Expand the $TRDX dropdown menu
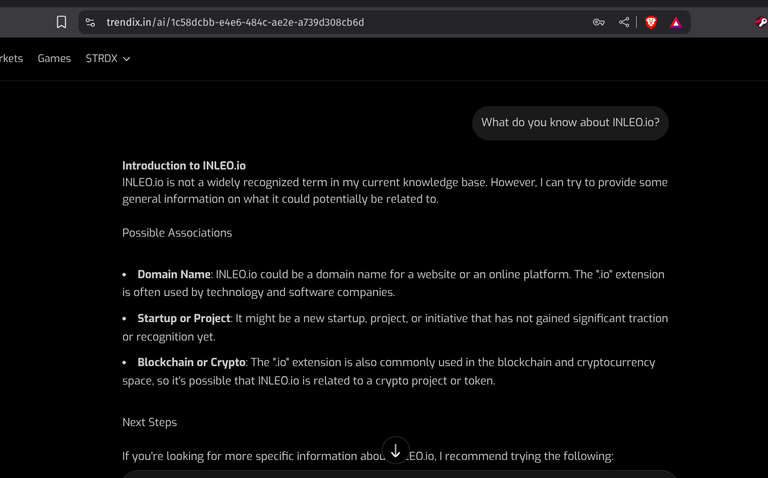The width and height of the screenshot is (768, 478). 108,58
